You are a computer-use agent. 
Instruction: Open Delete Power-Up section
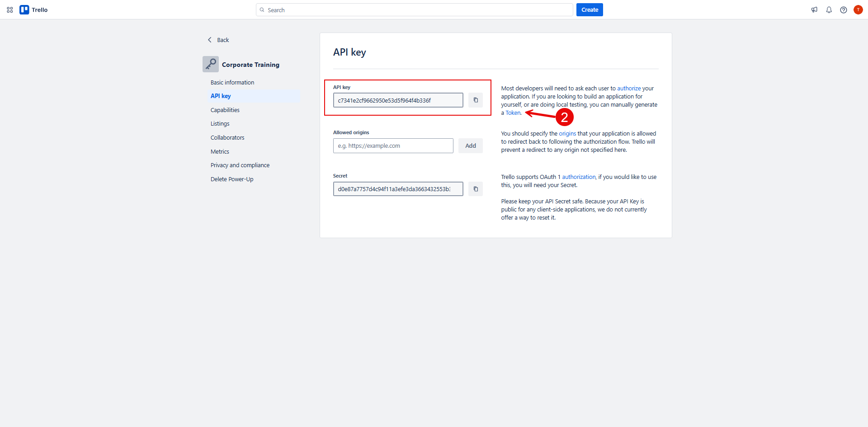(232, 179)
